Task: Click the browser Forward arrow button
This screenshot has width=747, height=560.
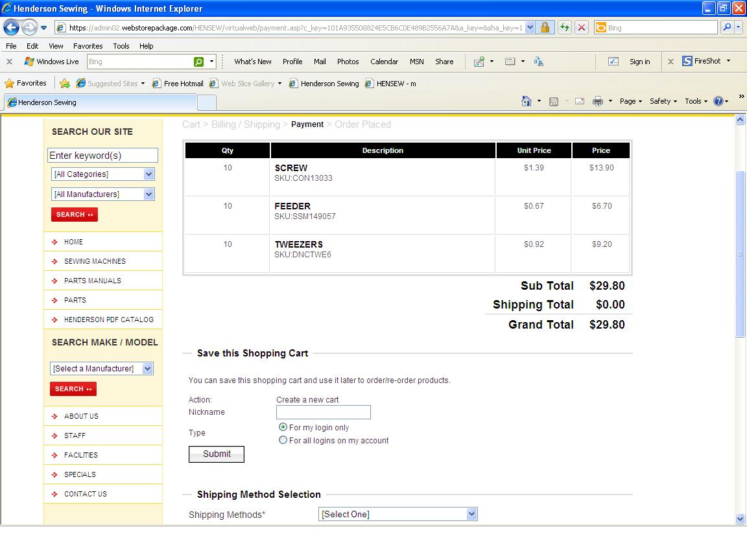Action: coord(30,28)
